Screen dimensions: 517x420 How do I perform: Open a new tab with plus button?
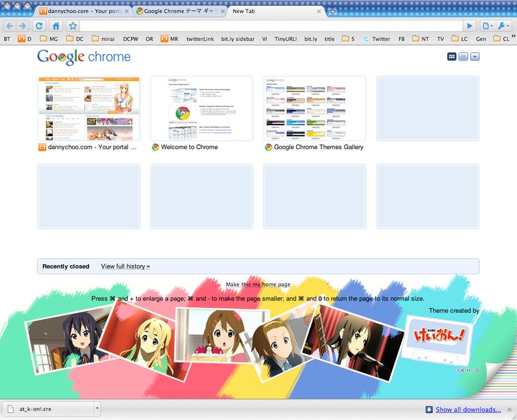pyautogui.click(x=332, y=11)
